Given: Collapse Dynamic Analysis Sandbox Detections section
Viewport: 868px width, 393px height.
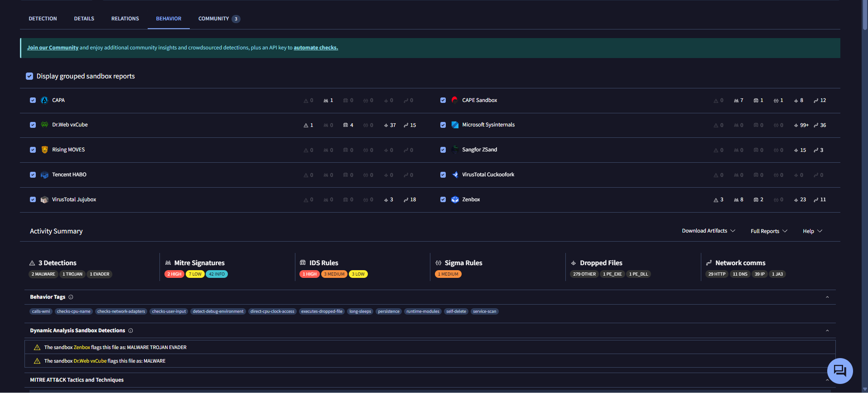Looking at the screenshot, I should click(x=827, y=331).
